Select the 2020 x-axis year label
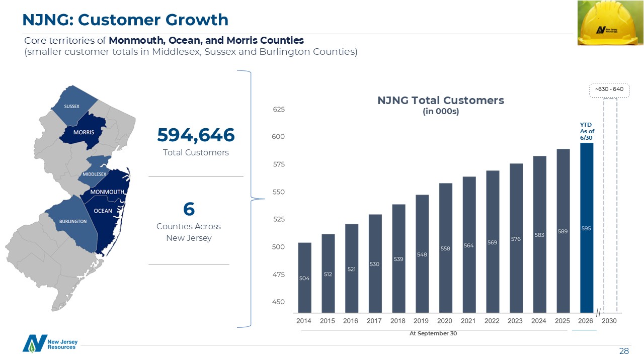644x362 pixels. [445, 321]
